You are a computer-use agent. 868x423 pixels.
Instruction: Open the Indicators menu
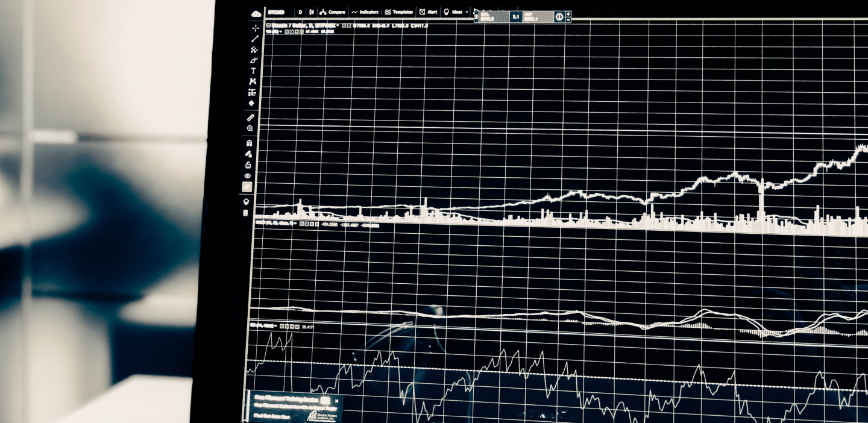coord(365,12)
